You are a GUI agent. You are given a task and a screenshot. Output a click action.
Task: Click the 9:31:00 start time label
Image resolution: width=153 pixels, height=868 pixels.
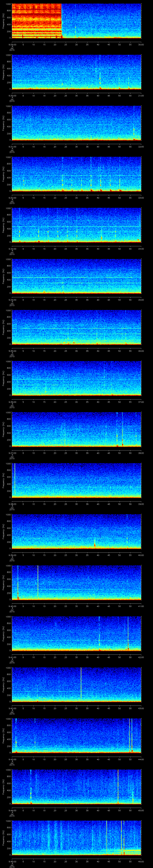pos(12,147)
